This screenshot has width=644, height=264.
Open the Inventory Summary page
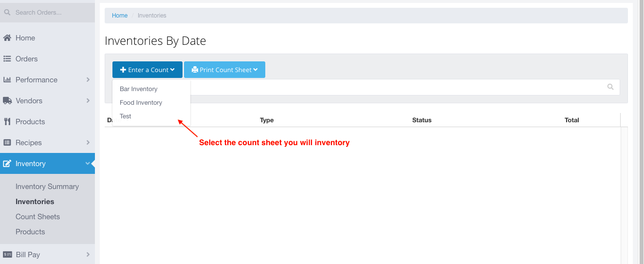pyautogui.click(x=47, y=187)
